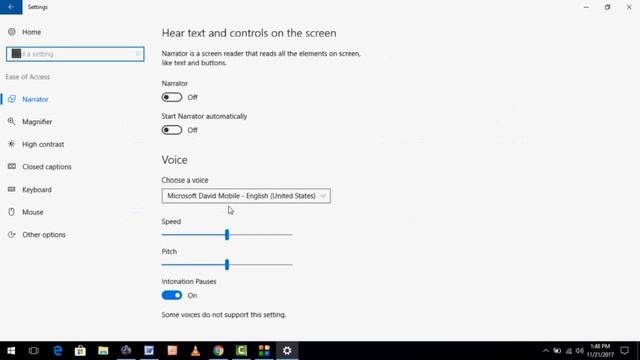The image size is (640, 360).
Task: Open the clock and date in the taskbar
Action: point(600,351)
